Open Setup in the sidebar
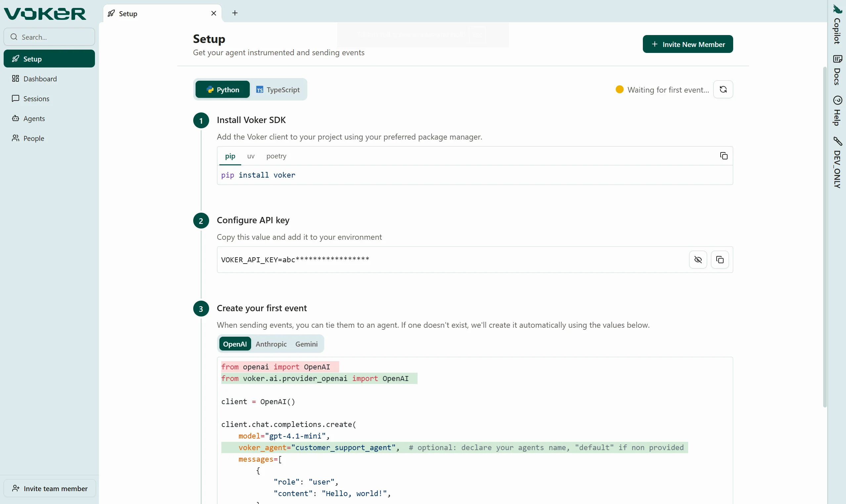The image size is (846, 504). click(x=49, y=59)
